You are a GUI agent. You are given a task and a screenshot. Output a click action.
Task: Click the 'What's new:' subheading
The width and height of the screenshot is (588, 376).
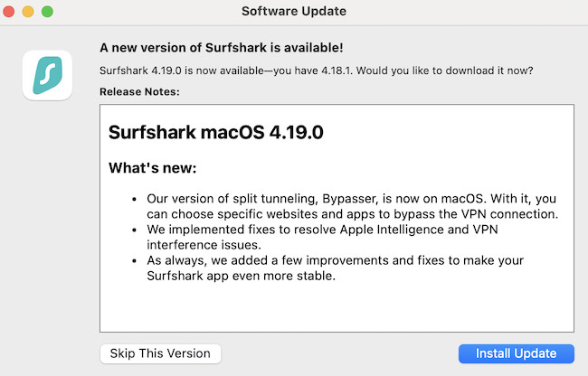(153, 168)
